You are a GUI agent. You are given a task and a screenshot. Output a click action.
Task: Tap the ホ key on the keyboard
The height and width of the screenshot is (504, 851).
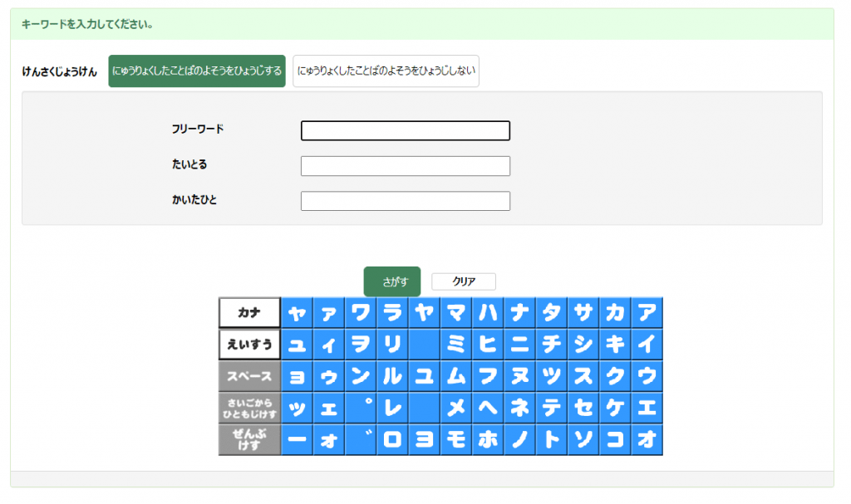tap(488, 440)
